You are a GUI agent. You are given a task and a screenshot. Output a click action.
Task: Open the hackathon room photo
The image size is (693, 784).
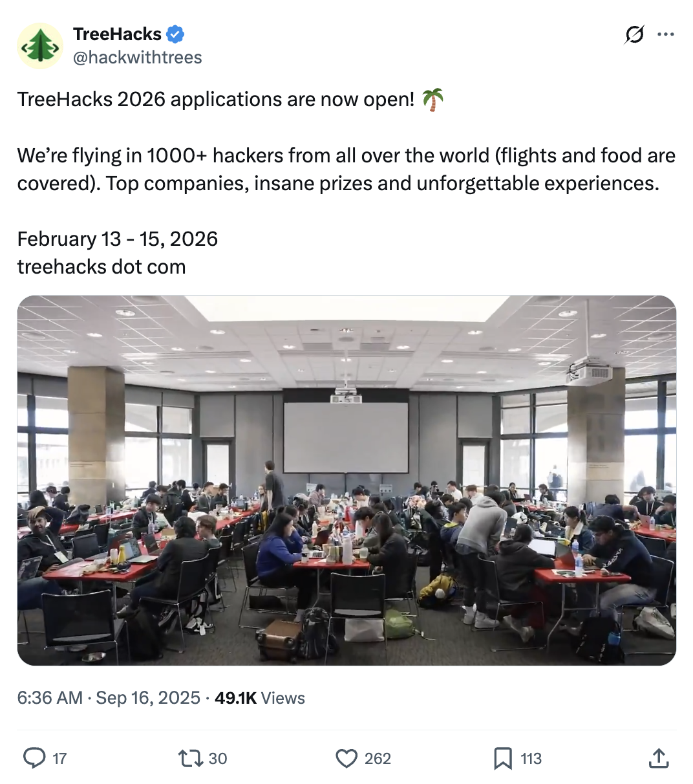point(346,480)
